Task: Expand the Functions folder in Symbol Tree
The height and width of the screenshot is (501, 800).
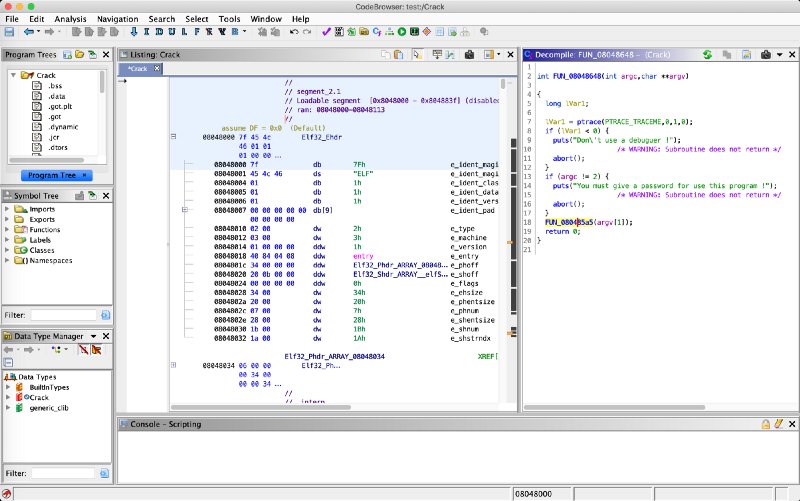Action: click(9, 229)
